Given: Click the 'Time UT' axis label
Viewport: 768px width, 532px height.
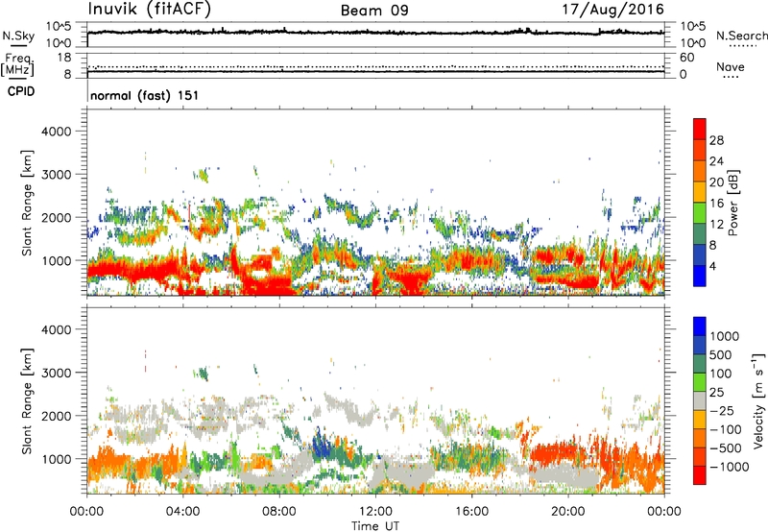Looking at the screenshot, I should point(375,526).
